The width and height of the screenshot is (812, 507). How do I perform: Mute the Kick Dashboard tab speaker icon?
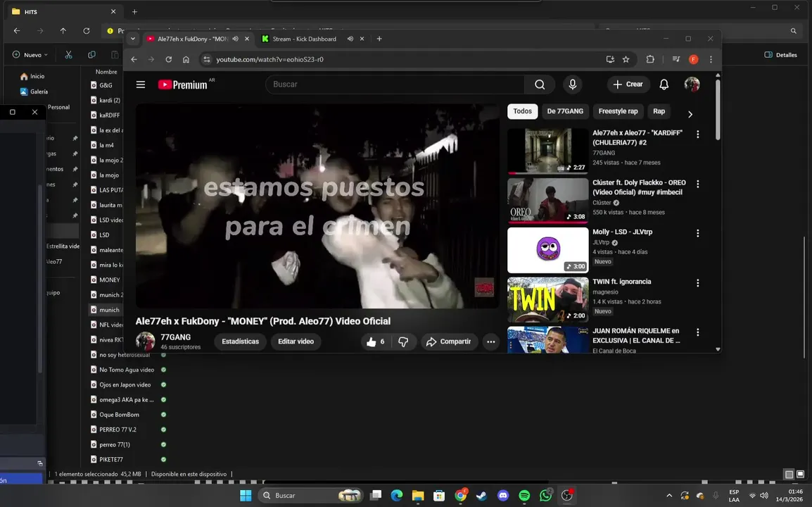click(x=350, y=39)
